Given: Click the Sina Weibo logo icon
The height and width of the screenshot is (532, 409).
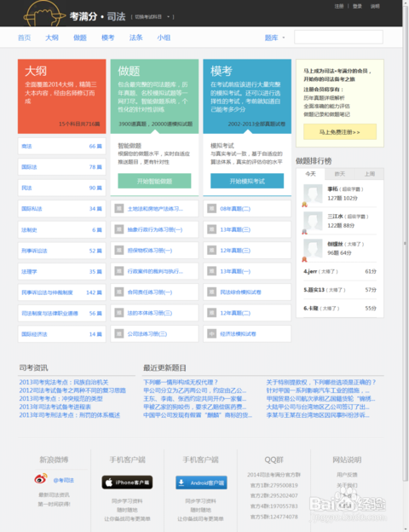Looking at the screenshot, I should point(41,479).
